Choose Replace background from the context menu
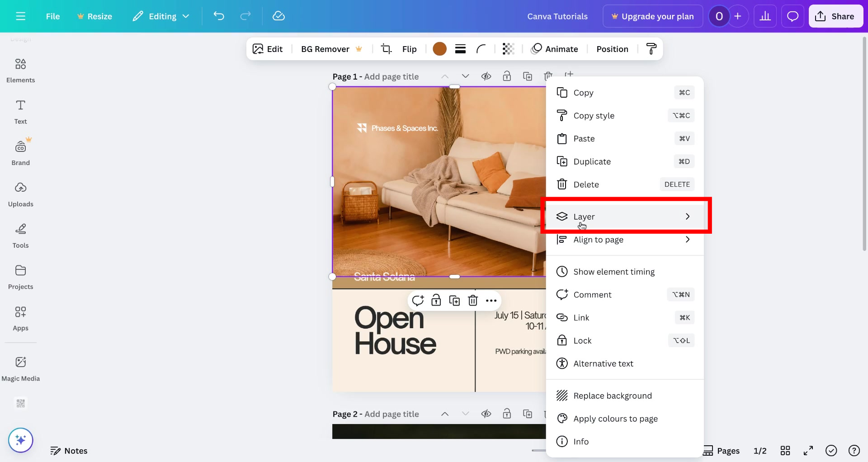 [613, 395]
